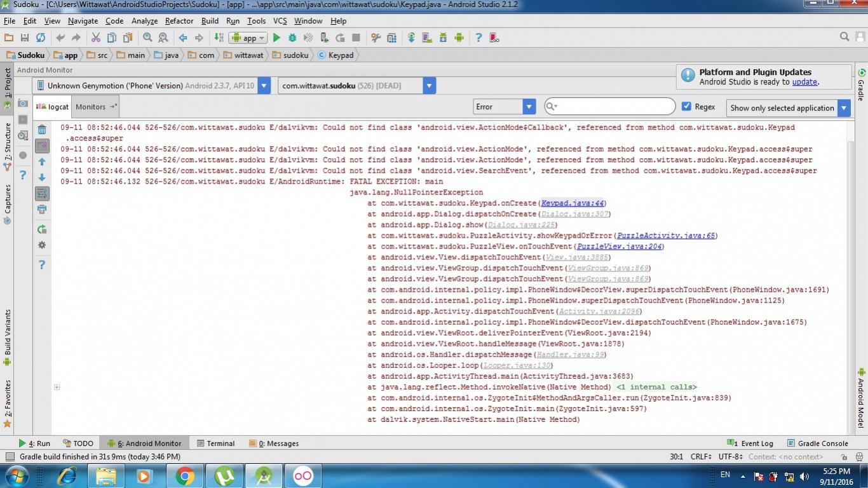Click the Replace toolbar icon
868x488 pixels.
pyautogui.click(x=163, y=38)
